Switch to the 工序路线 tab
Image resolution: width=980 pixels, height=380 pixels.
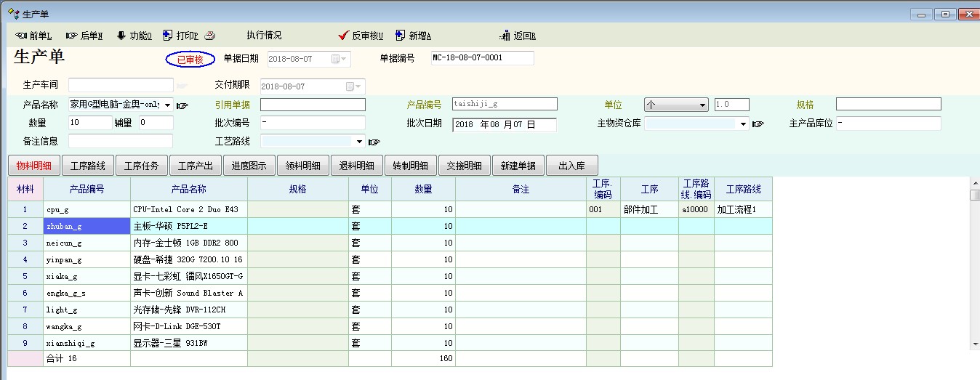(x=87, y=166)
